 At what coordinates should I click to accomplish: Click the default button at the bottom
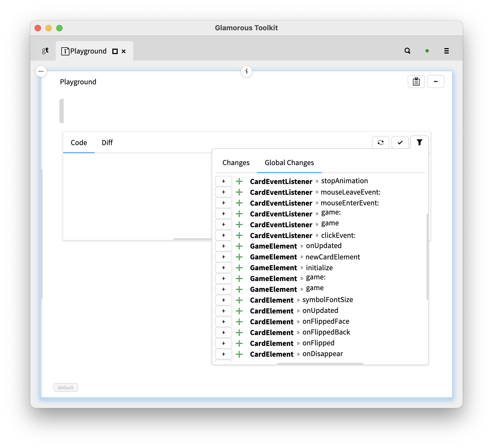(x=66, y=387)
